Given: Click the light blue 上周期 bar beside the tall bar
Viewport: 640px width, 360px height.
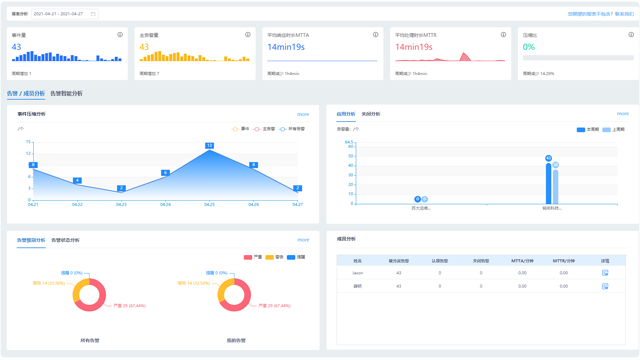Looking at the screenshot, I should 556,187.
